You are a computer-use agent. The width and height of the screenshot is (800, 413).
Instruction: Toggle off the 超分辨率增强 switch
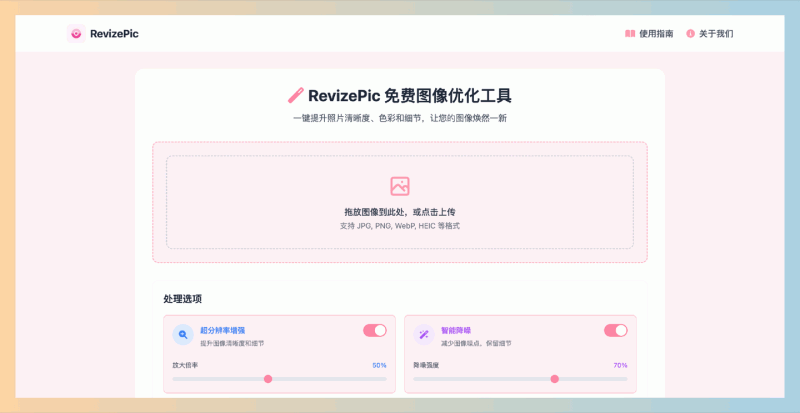[375, 330]
